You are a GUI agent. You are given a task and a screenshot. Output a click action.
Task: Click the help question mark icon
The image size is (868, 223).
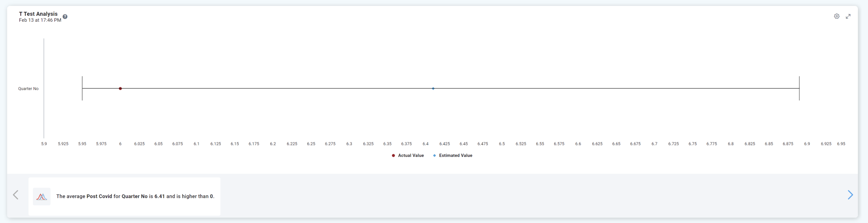click(x=65, y=17)
